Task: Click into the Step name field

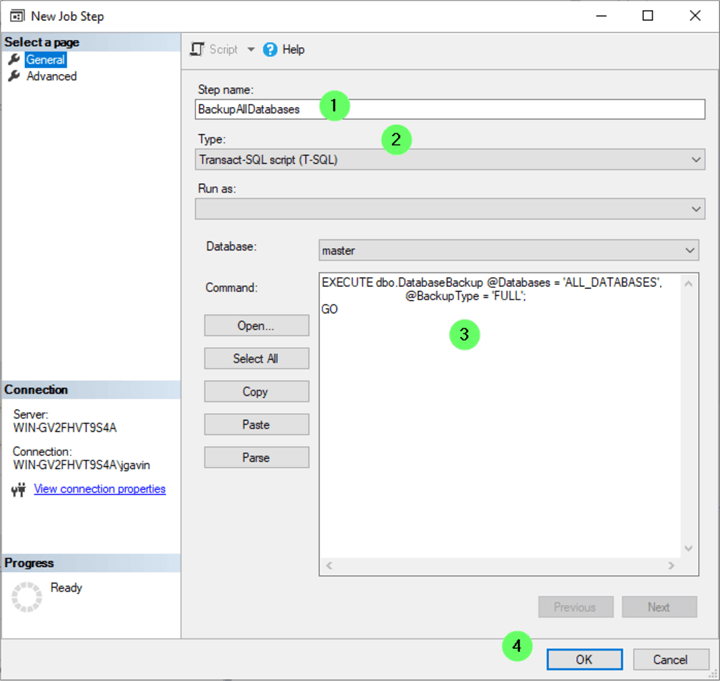Action: coord(450,109)
